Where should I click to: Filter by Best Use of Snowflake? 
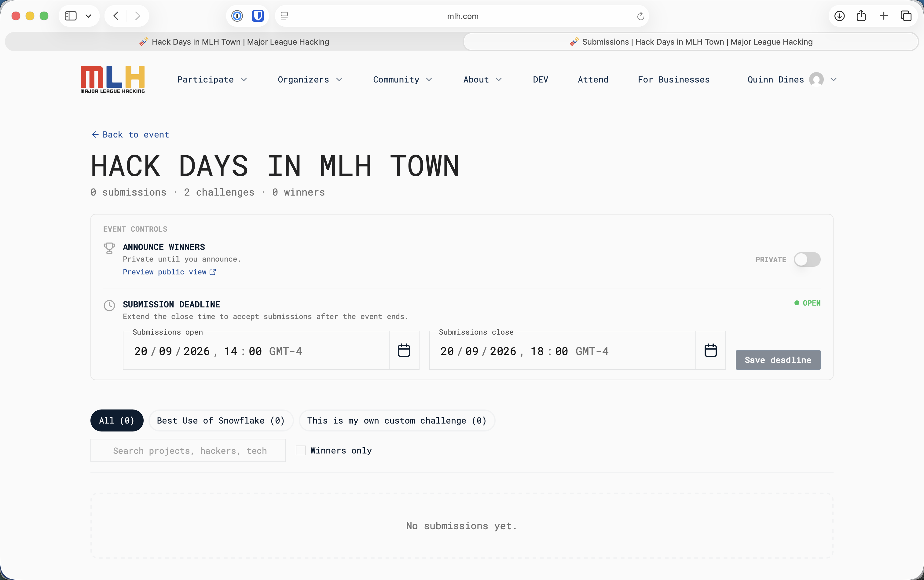click(221, 421)
